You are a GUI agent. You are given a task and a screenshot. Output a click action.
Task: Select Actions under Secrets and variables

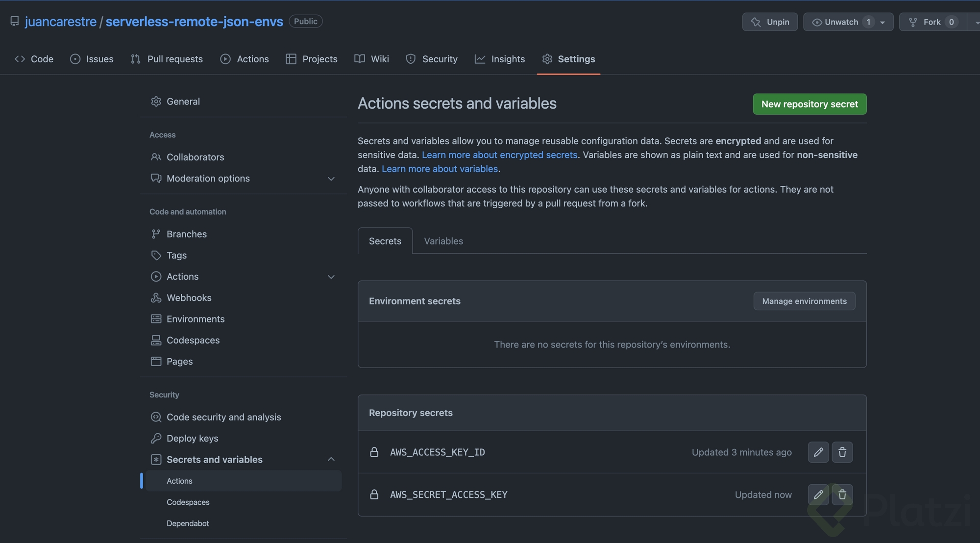click(x=244, y=481)
